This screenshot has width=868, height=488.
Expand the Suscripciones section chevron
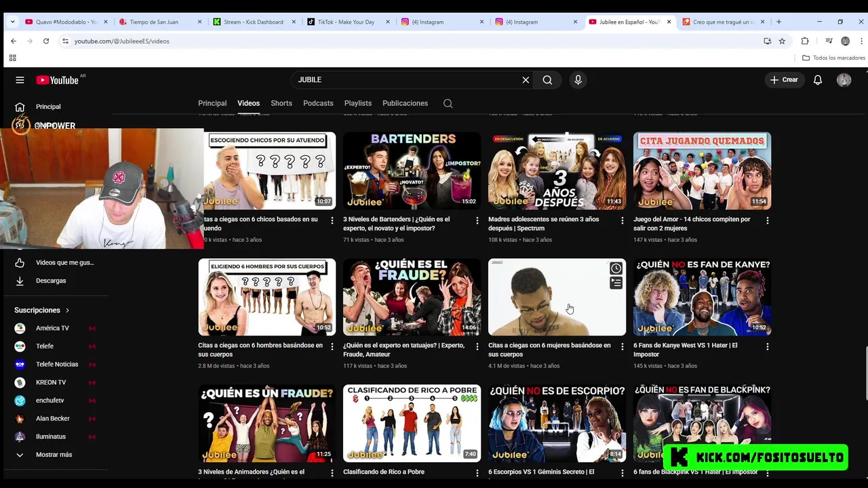(67, 310)
